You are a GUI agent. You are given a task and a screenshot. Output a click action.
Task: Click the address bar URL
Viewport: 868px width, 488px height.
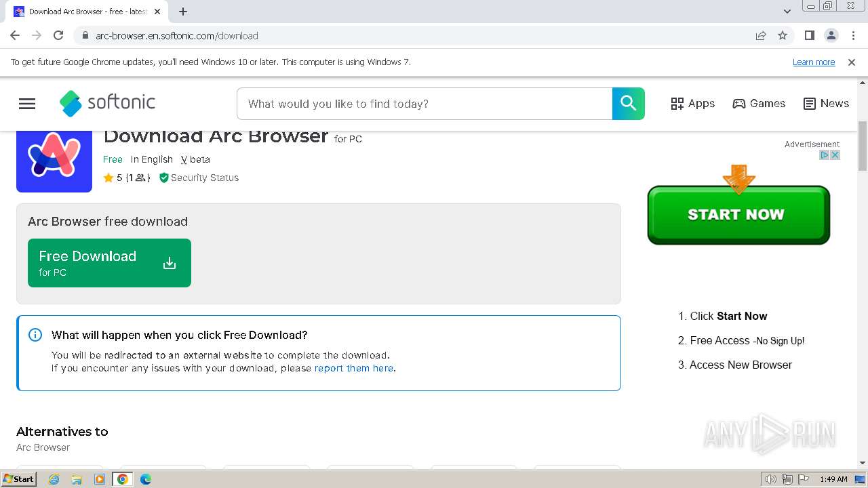pos(177,36)
